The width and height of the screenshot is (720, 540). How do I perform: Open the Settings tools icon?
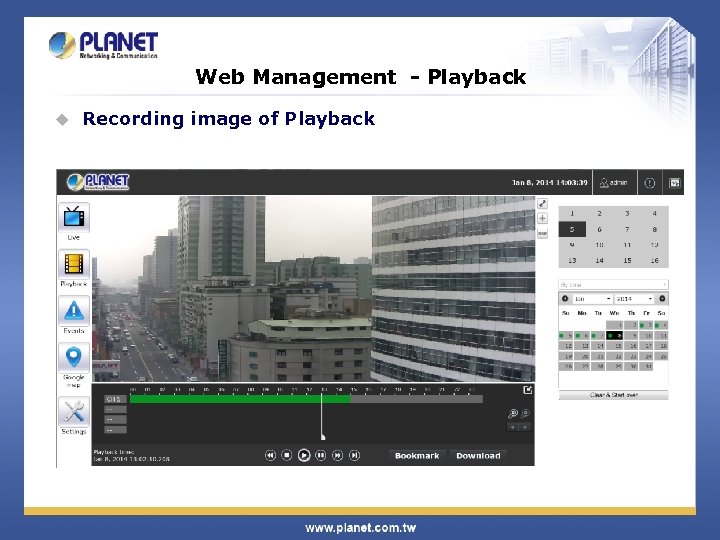pos(74,412)
